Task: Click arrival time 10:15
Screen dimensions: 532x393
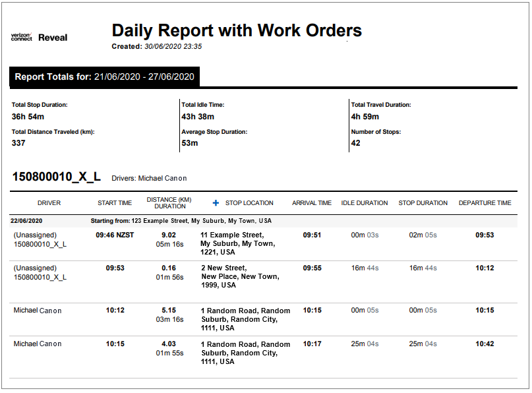Action: (x=312, y=311)
